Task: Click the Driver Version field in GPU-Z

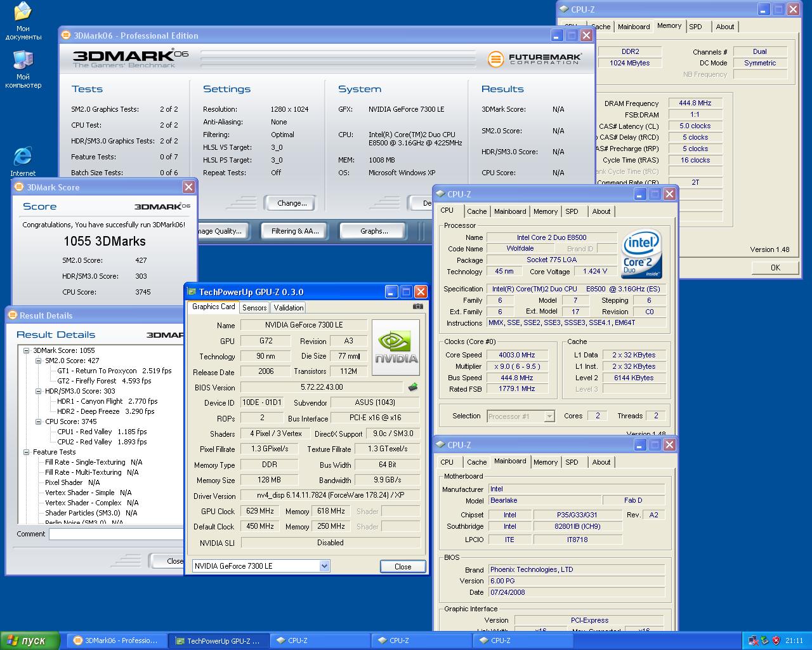Action: click(x=331, y=495)
